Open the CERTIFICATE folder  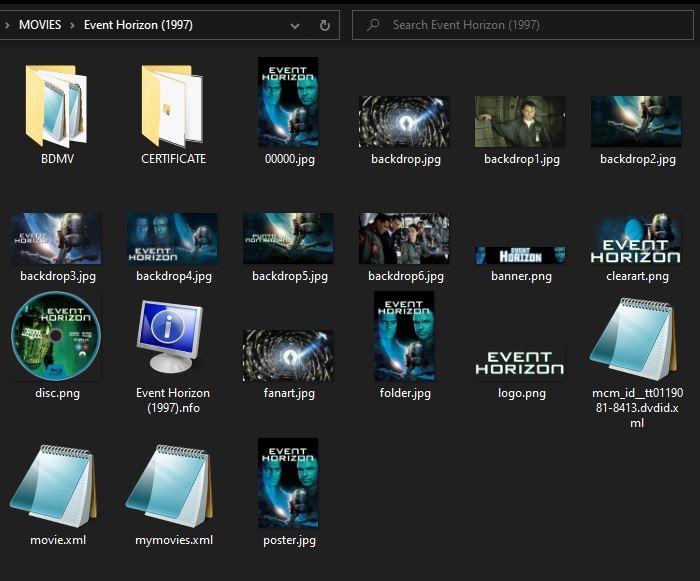click(172, 105)
